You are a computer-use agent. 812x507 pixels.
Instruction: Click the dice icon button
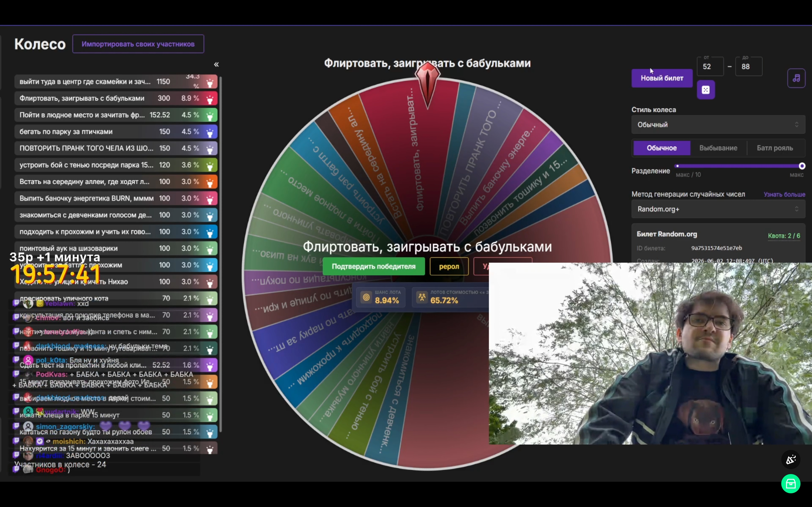(x=706, y=90)
